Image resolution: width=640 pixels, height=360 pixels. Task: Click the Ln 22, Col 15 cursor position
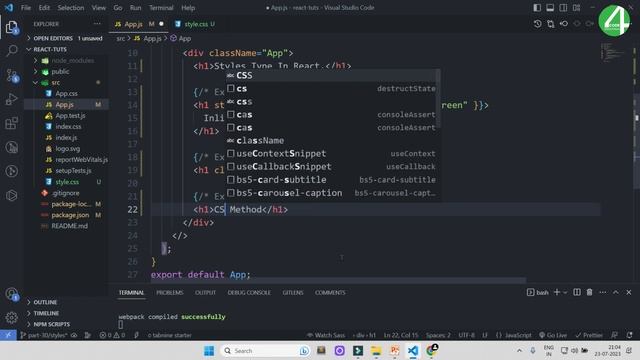pos(401,335)
